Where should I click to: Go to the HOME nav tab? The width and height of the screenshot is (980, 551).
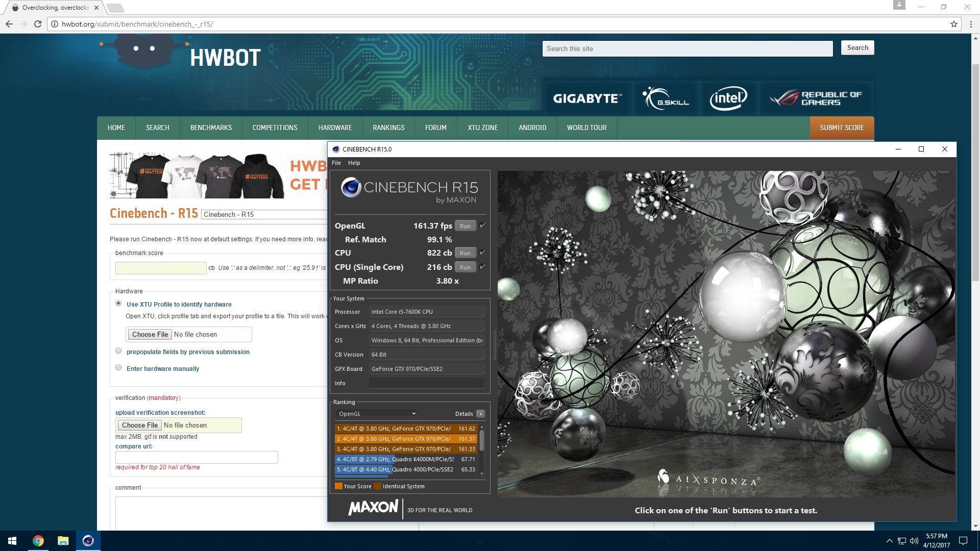coord(116,128)
